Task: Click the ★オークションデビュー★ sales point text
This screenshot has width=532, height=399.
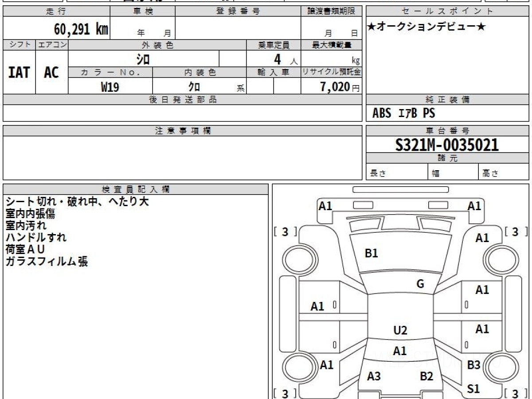Action: (x=426, y=27)
